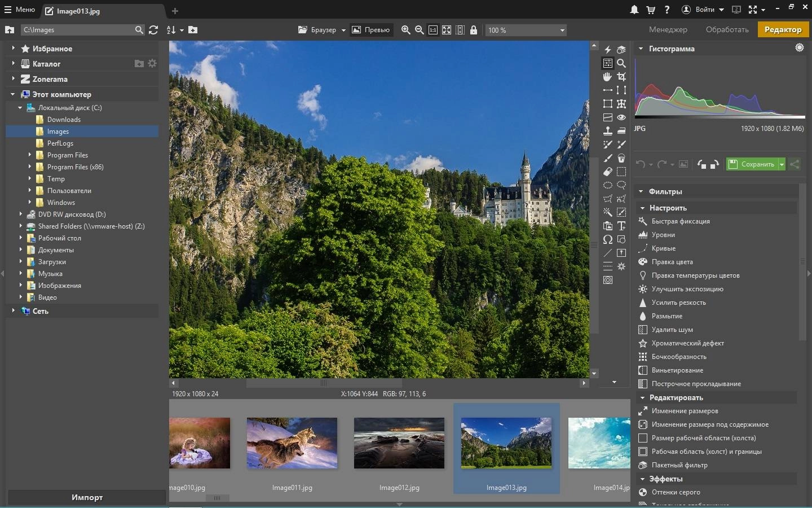Open the shopping cart icon
The height and width of the screenshot is (508, 812).
(651, 10)
